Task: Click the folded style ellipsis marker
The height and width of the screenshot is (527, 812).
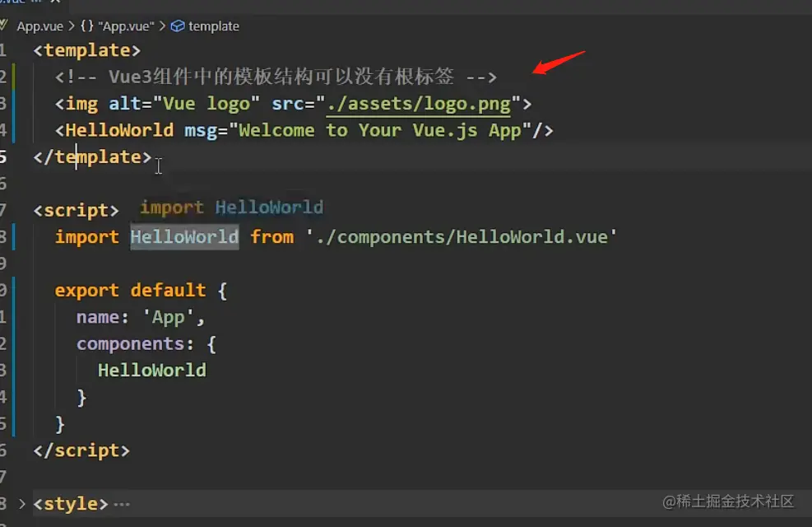Action: tap(122, 504)
